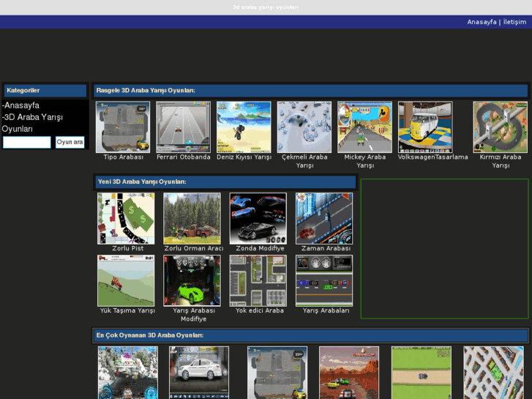Click the Yarış Arabaları text link
The width and height of the screenshot is (532, 399).
point(326,310)
